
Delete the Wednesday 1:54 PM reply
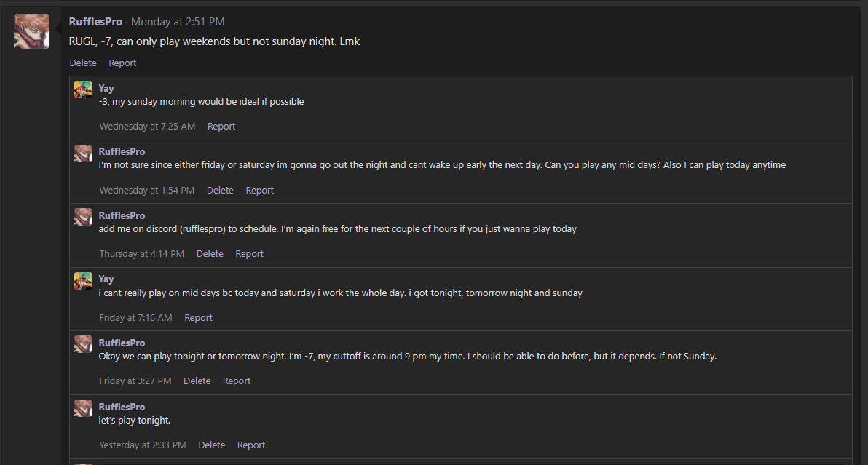pos(220,191)
